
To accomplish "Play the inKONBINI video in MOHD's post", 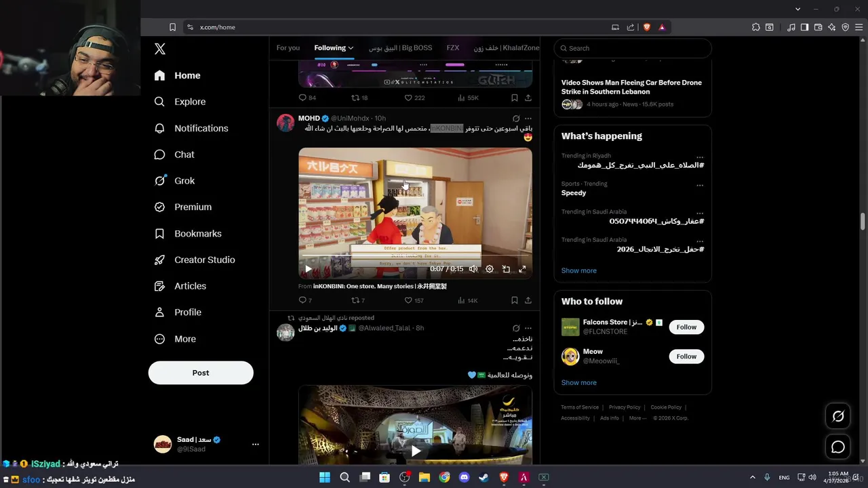I will [x=308, y=269].
